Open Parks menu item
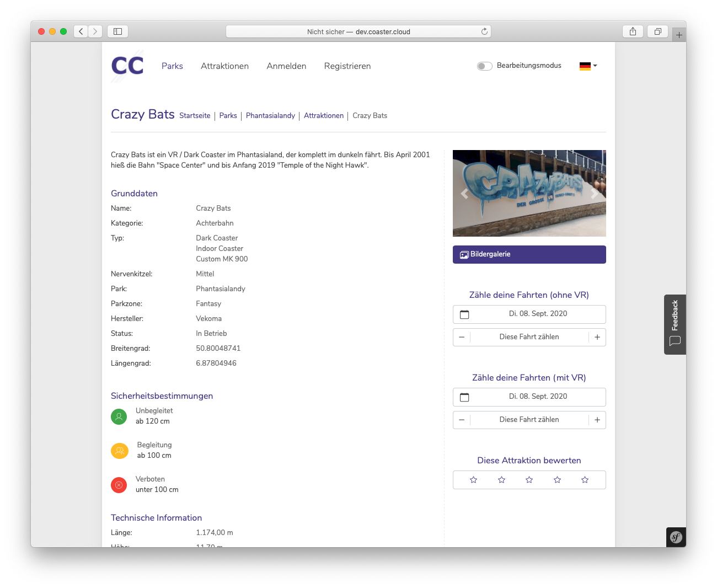 click(172, 66)
